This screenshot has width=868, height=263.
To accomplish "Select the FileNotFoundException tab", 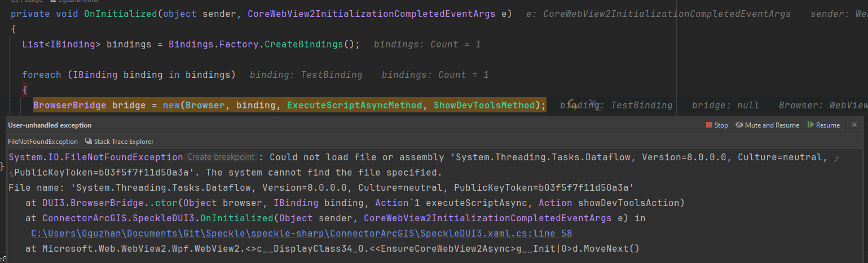I will pos(43,142).
